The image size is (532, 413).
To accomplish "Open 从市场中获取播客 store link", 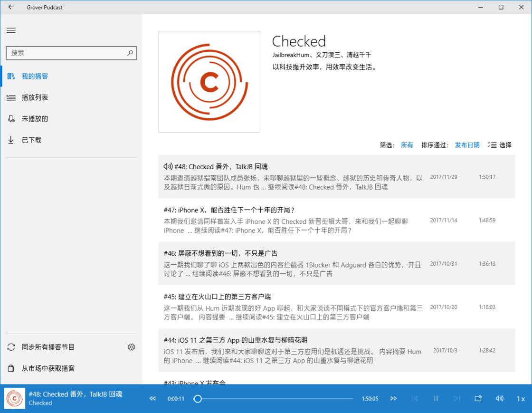I will [48, 368].
